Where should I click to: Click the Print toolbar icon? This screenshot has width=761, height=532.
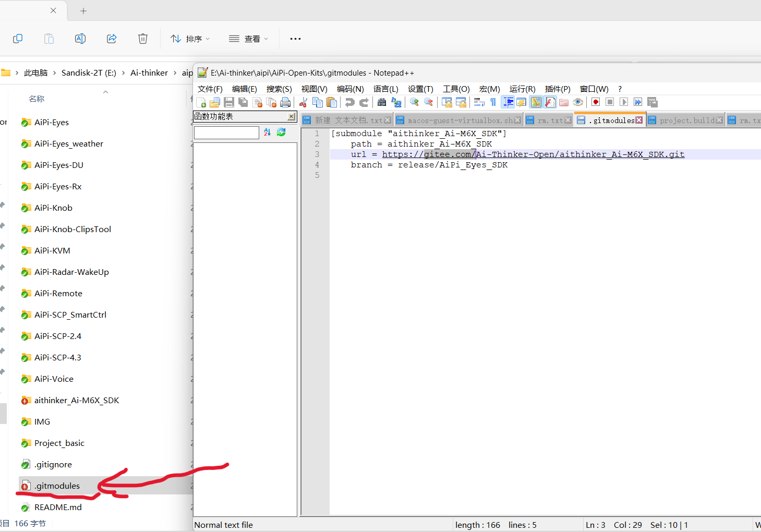tap(285, 102)
